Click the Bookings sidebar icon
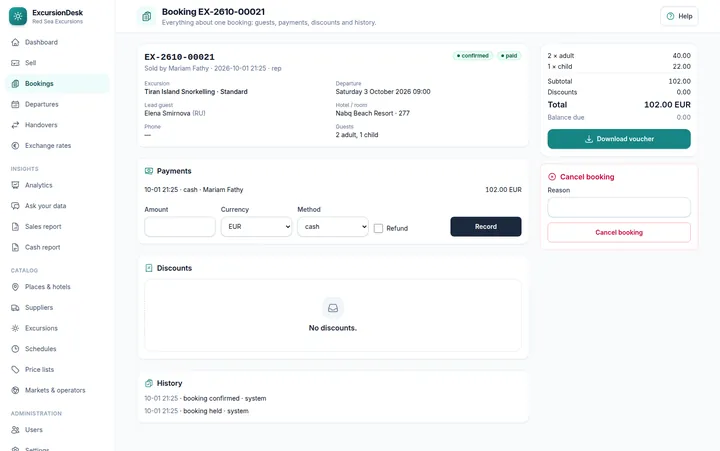The height and width of the screenshot is (451, 720). pos(15,84)
